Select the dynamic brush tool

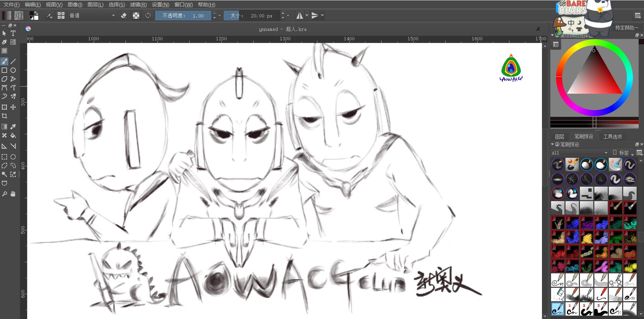point(4,96)
